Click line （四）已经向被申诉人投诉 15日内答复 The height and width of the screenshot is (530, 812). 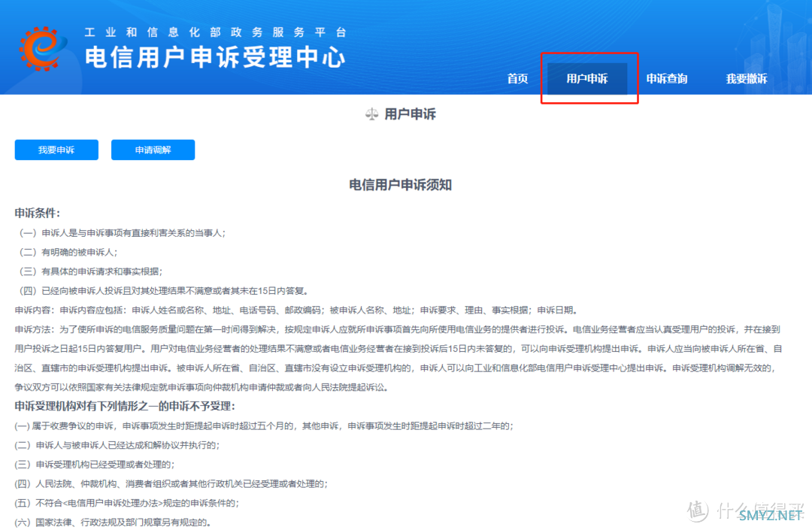pos(165,291)
